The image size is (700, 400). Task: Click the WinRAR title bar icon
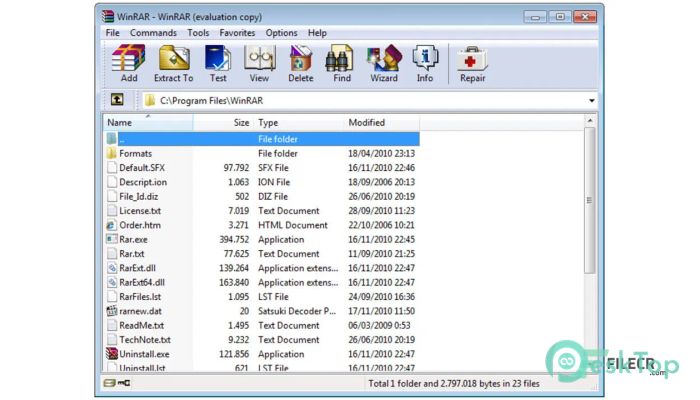[108, 17]
